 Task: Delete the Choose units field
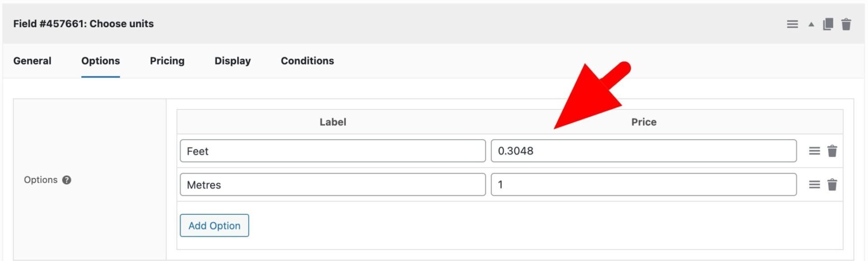(847, 24)
